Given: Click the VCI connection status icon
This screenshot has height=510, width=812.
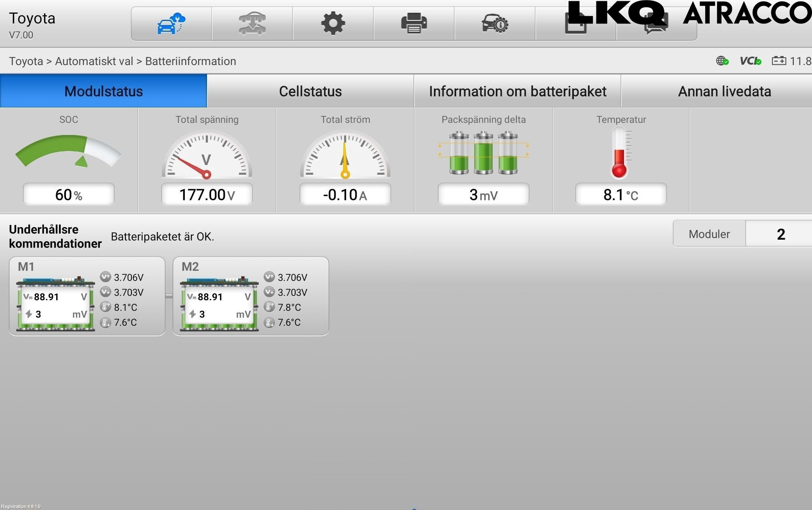Looking at the screenshot, I should [750, 61].
